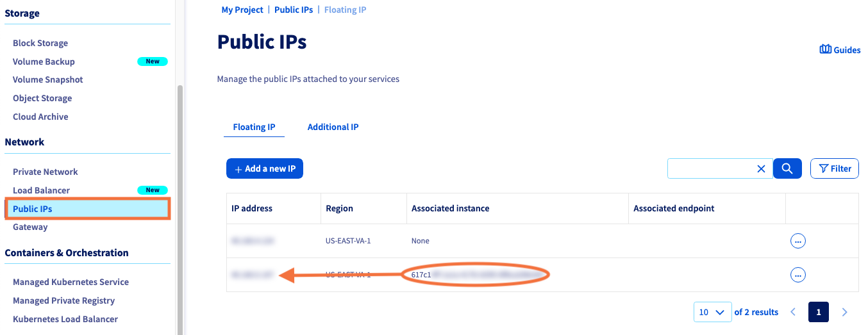
Task: Clear the search field with X
Action: pyautogui.click(x=762, y=168)
